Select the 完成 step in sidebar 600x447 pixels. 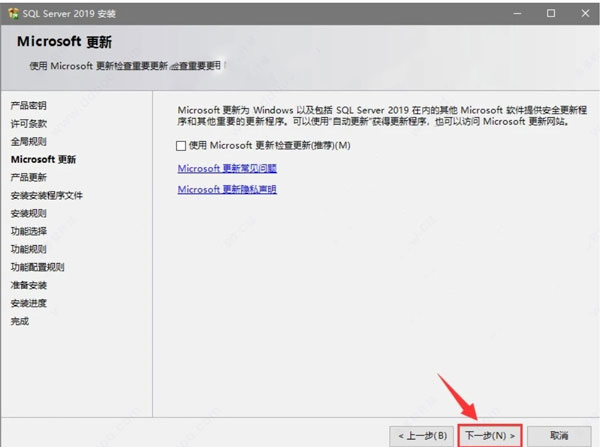(20, 321)
